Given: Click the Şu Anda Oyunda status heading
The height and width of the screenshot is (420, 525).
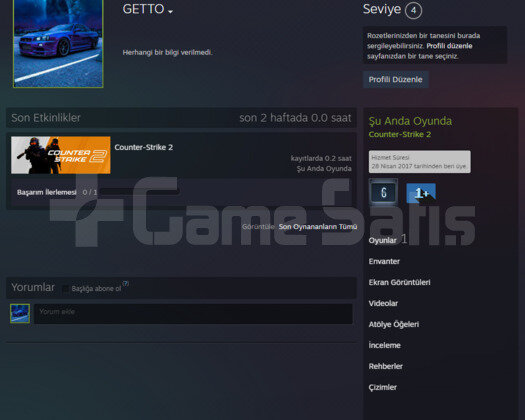Looking at the screenshot, I should [410, 121].
